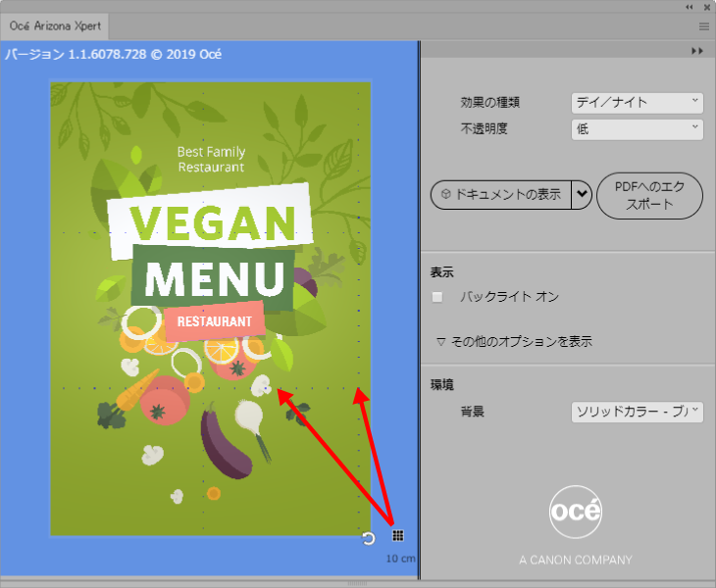
Task: Click the cube icon in ドキュメントの表示
Action: pyautogui.click(x=446, y=194)
